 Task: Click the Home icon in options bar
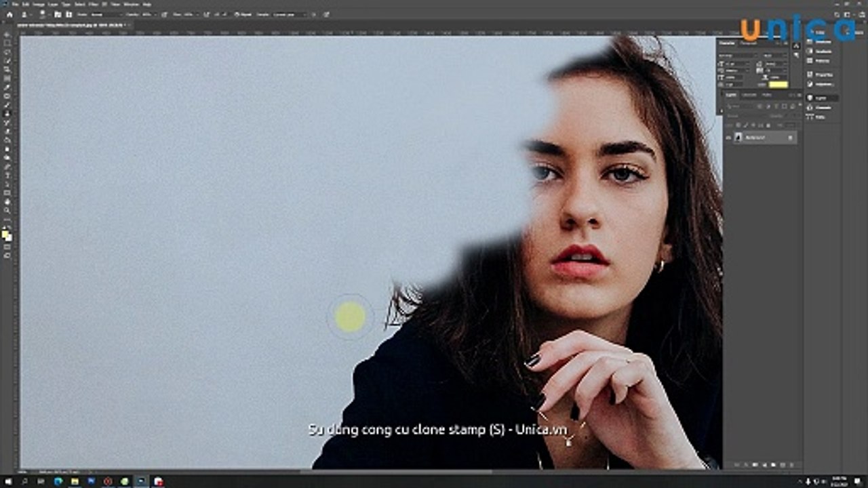click(x=9, y=14)
